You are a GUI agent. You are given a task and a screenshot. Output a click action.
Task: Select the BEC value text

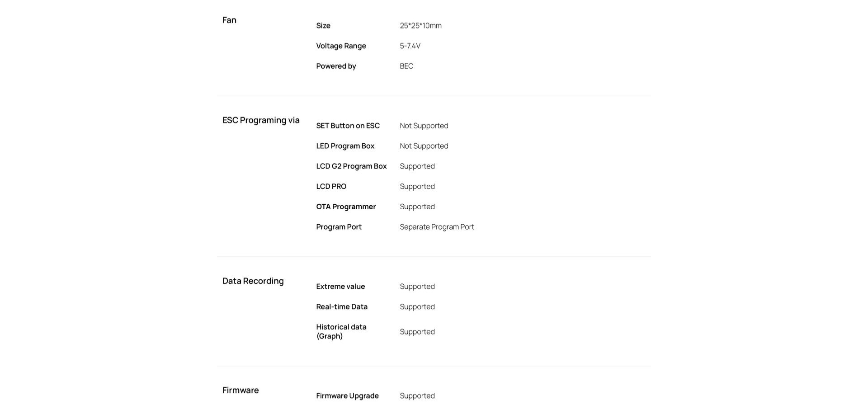point(406,66)
